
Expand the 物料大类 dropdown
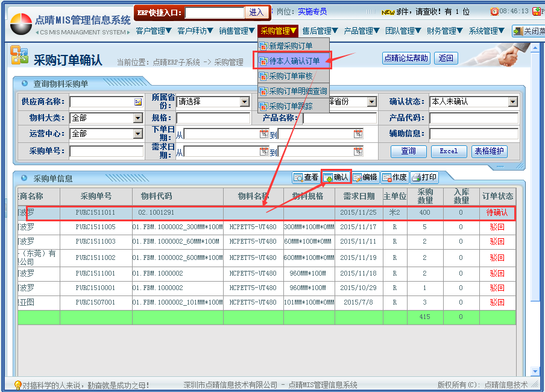138,118
